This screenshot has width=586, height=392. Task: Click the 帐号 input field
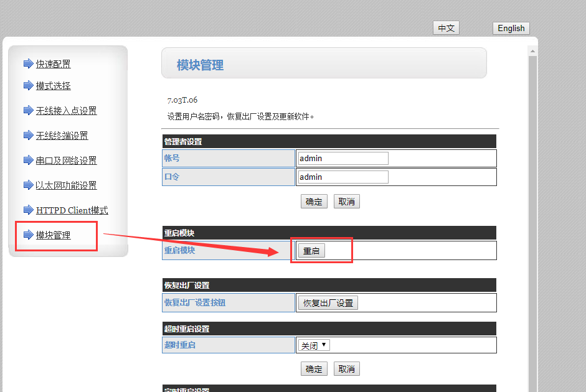pos(343,158)
